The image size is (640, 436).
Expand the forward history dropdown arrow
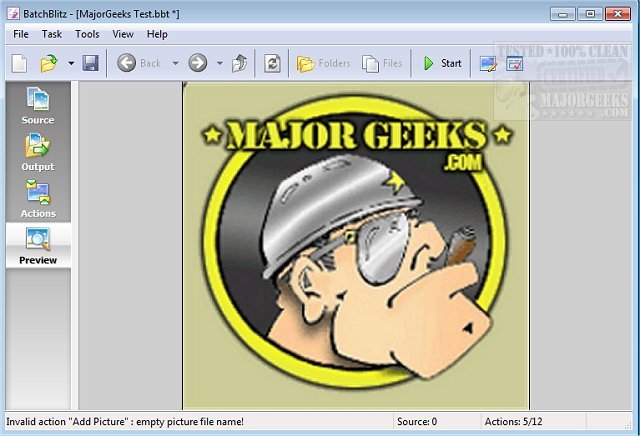click(x=220, y=63)
